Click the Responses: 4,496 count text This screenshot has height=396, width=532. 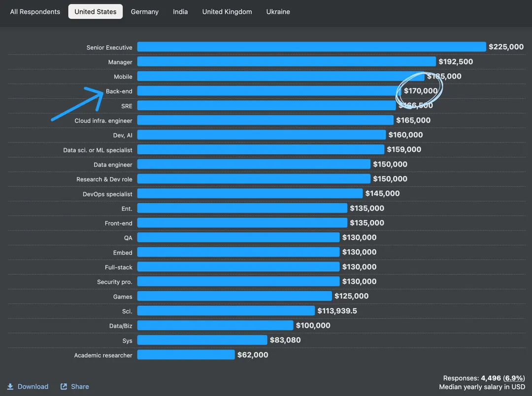click(472, 378)
